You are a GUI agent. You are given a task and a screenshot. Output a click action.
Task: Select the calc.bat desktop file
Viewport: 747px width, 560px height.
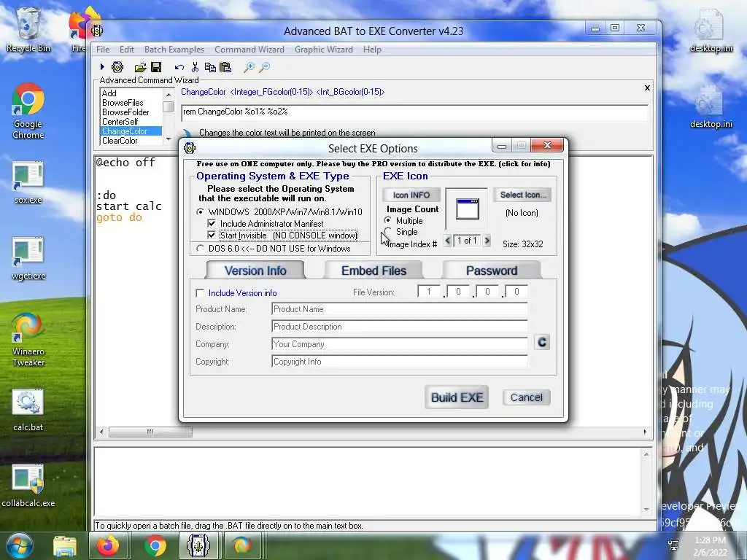28,411
